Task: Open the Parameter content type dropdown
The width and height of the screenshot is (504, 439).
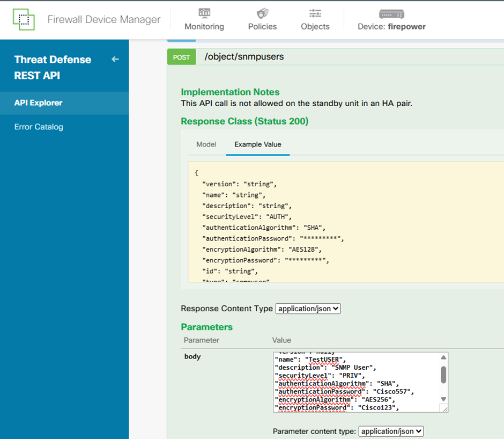Action: click(391, 431)
